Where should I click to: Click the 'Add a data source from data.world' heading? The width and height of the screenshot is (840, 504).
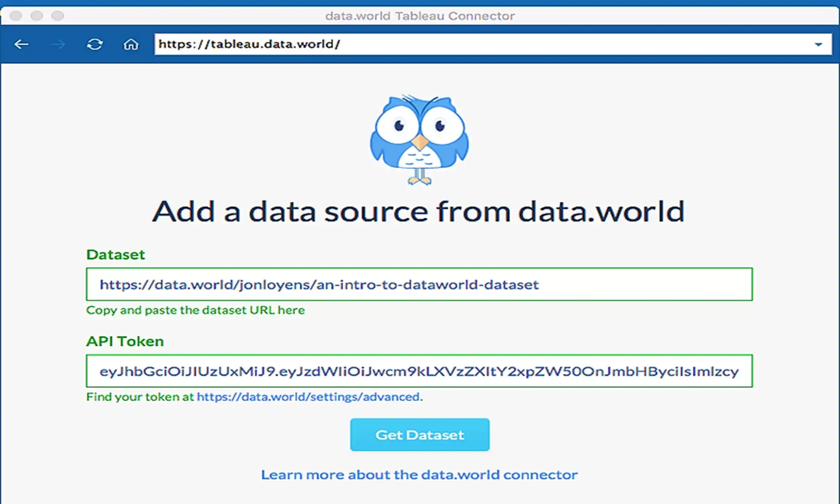(x=419, y=211)
